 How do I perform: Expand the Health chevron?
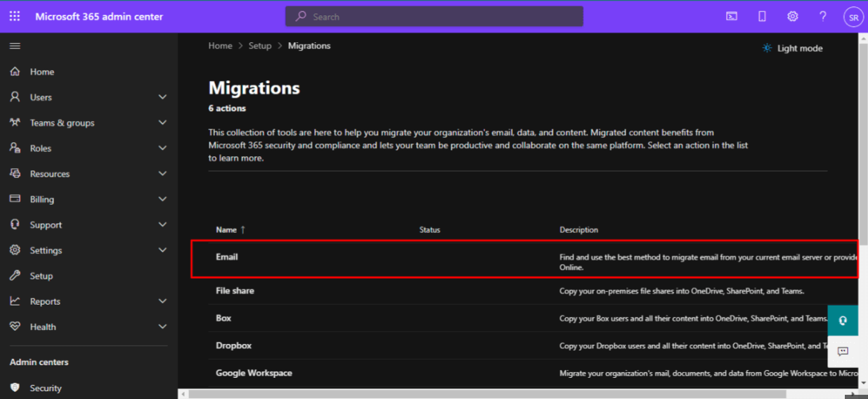162,327
